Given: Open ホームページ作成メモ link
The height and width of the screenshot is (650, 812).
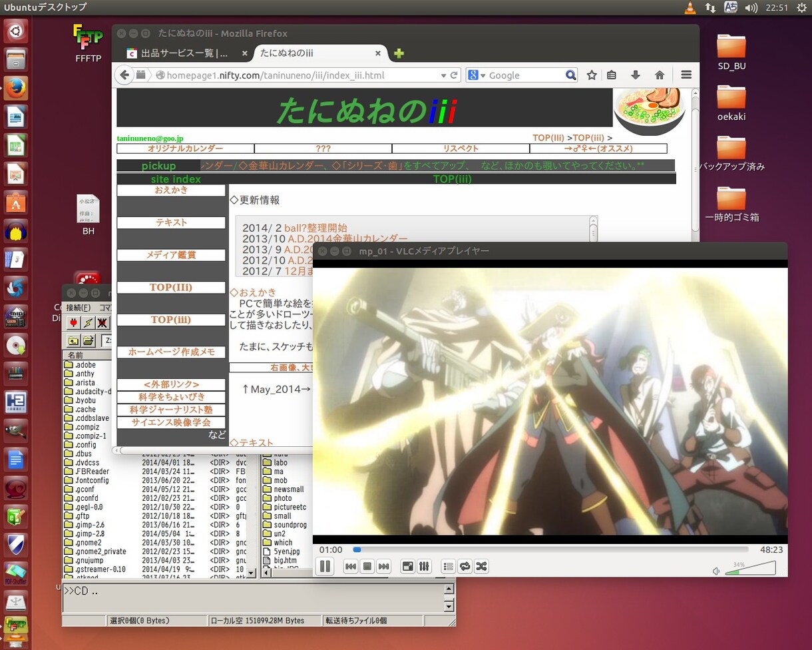Looking at the screenshot, I should [x=171, y=352].
